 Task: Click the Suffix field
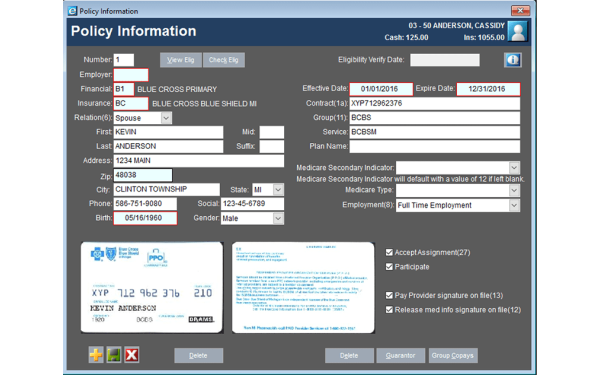(272, 147)
